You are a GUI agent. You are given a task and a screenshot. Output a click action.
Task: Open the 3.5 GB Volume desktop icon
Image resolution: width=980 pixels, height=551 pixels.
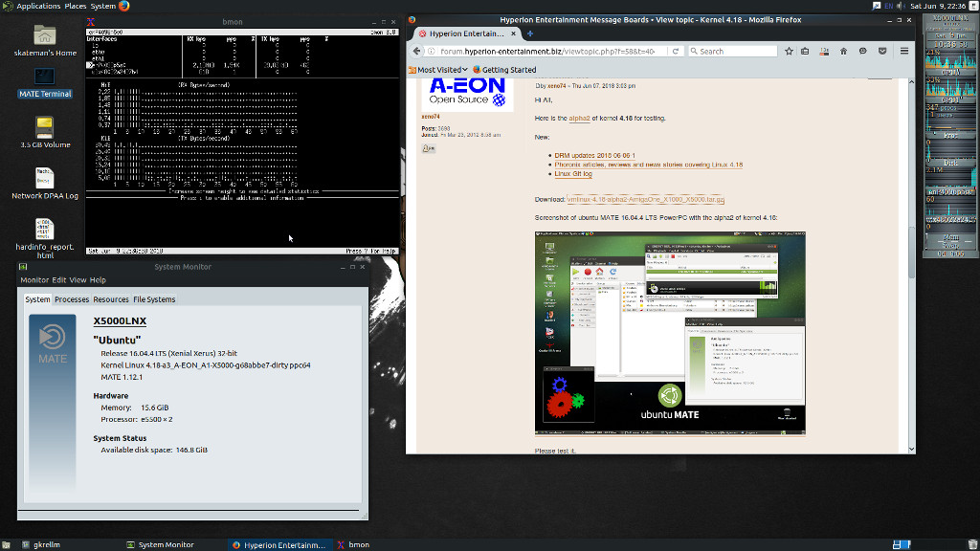[x=45, y=132]
